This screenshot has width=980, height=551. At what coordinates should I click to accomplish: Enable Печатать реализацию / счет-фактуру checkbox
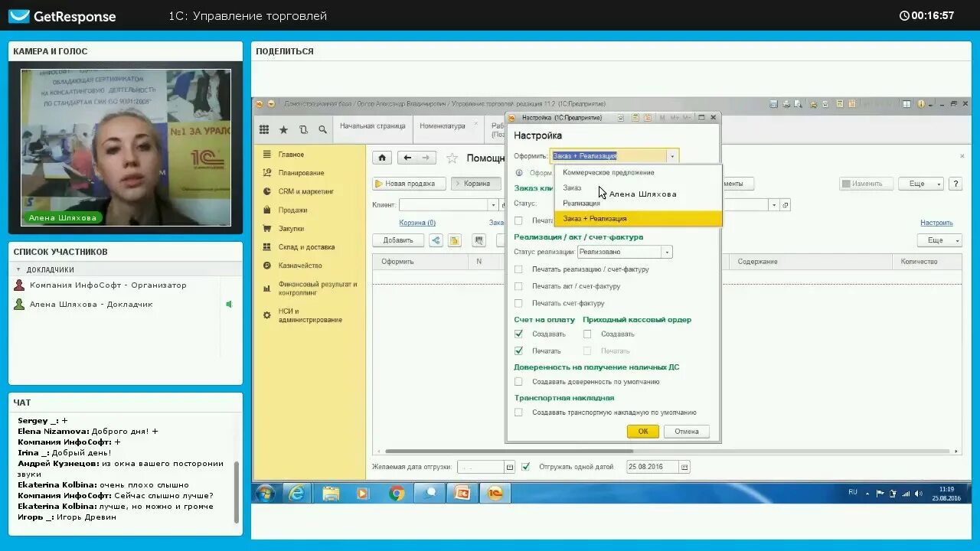coord(518,269)
